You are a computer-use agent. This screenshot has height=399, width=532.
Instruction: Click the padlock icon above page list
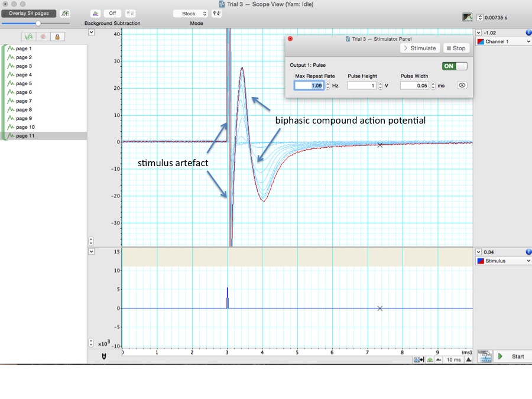pos(57,37)
